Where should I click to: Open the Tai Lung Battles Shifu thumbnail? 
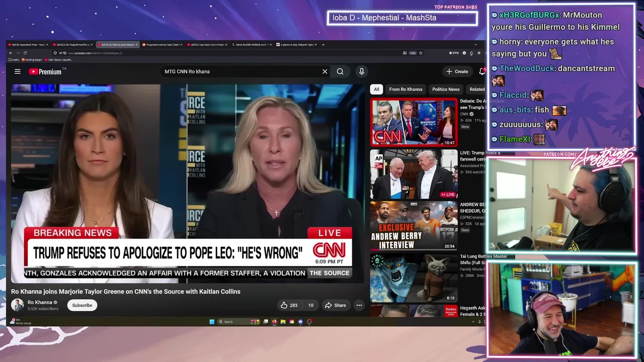[414, 278]
